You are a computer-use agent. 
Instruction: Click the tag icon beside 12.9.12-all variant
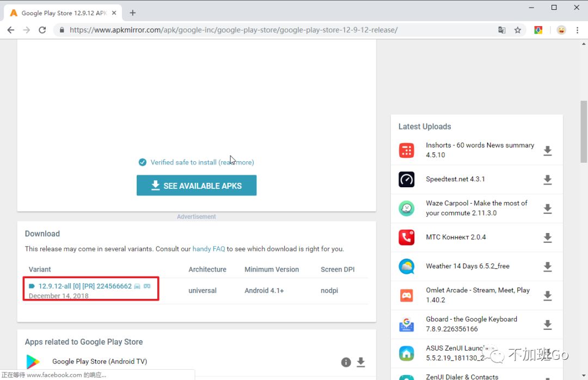(32, 286)
